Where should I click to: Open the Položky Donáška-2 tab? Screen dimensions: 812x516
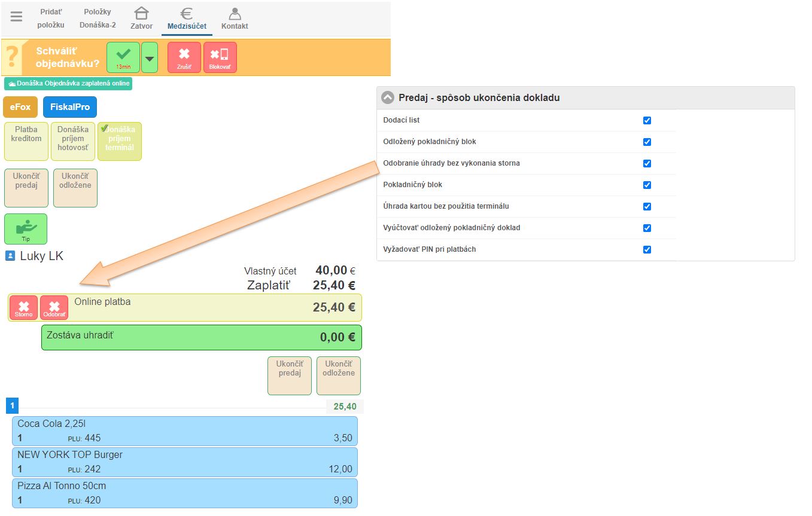pos(98,19)
